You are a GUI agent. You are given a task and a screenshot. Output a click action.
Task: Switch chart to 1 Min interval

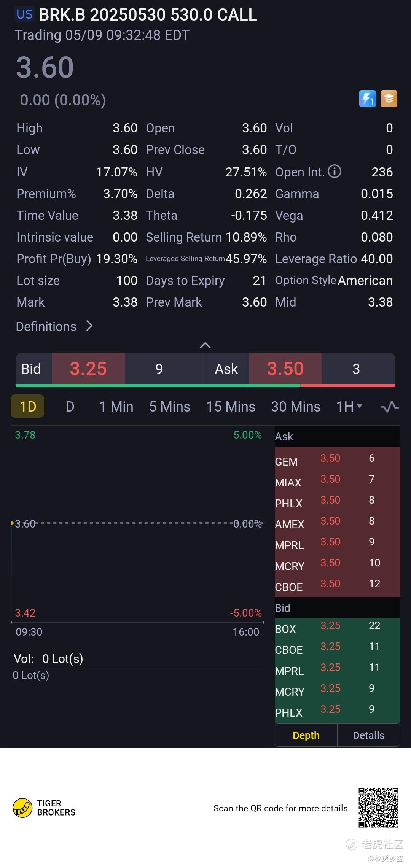tap(116, 407)
